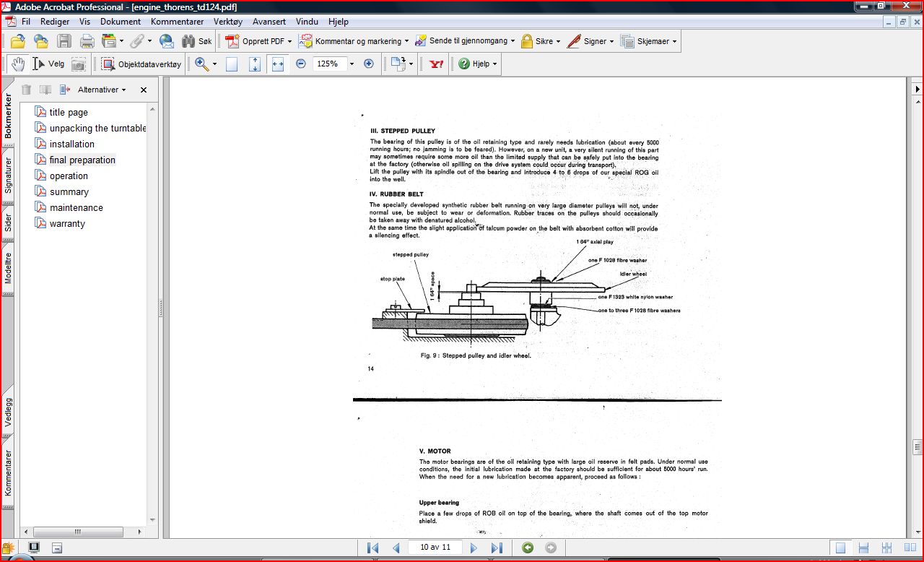Click the Snapshot camera tool
The height and width of the screenshot is (562, 924).
pos(78,64)
